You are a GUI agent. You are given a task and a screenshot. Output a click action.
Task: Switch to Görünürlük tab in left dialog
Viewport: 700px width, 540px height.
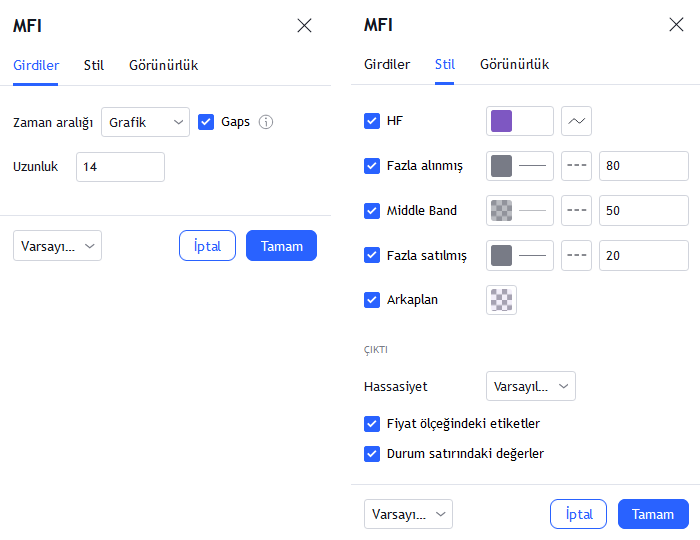tap(163, 66)
